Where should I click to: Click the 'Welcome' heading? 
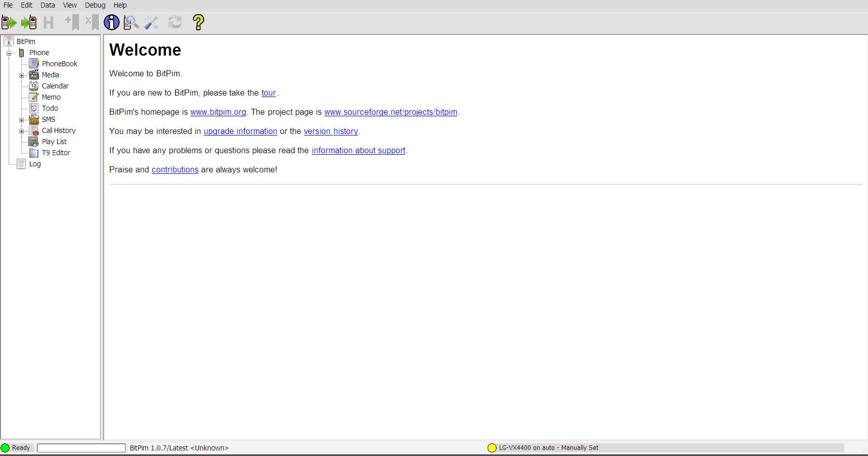(x=145, y=50)
